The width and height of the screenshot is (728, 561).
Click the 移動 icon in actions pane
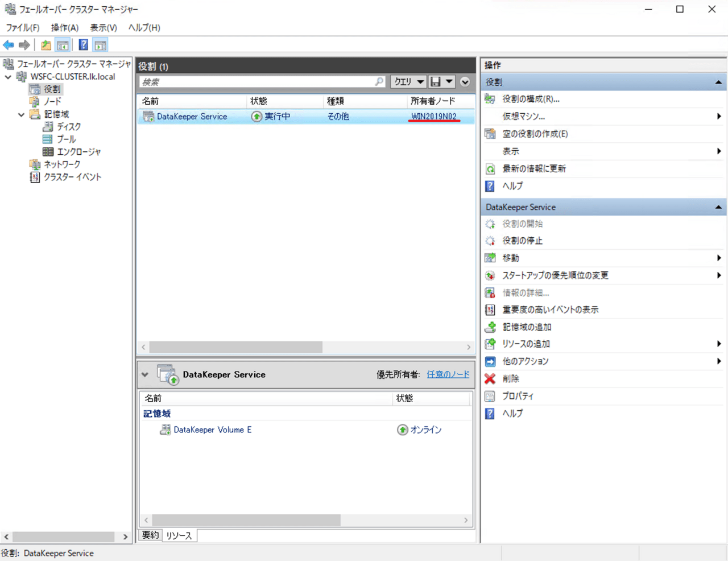tap(490, 258)
